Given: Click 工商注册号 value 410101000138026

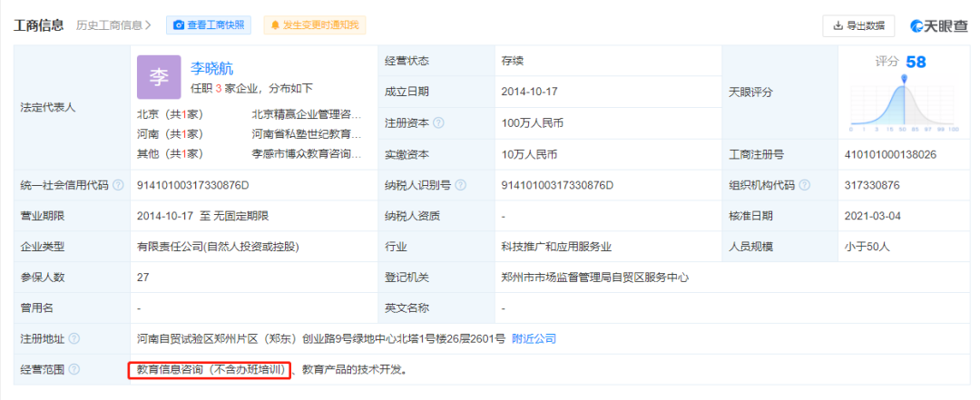Looking at the screenshot, I should point(890,154).
